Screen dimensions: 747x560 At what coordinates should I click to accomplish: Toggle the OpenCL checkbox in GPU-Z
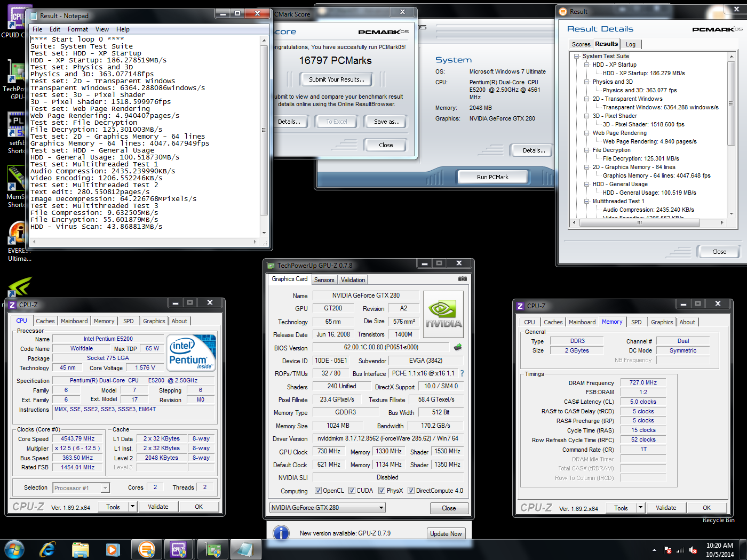click(318, 491)
